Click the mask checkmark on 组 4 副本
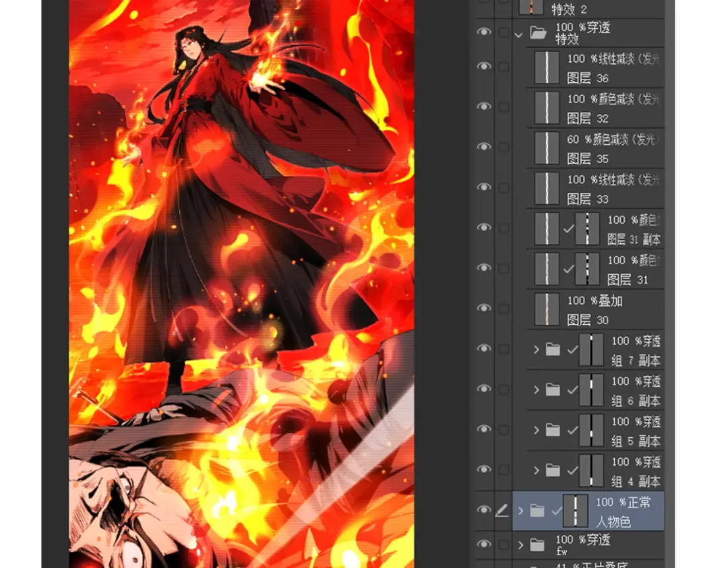 click(x=572, y=471)
